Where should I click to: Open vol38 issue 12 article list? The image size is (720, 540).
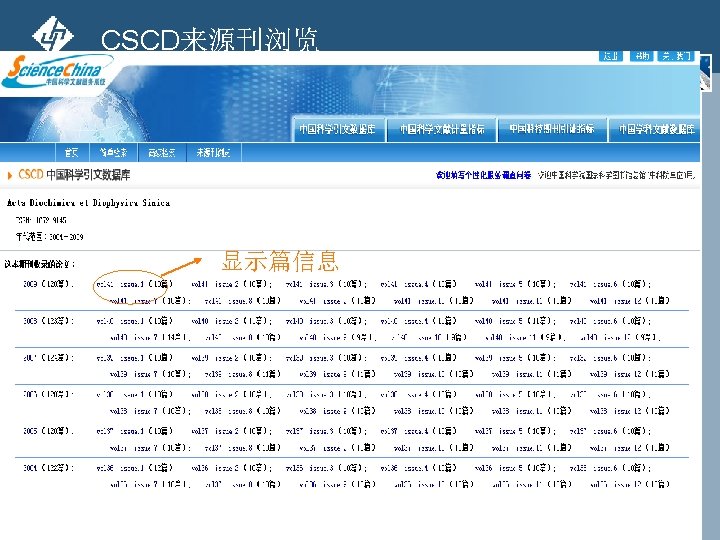point(630,411)
